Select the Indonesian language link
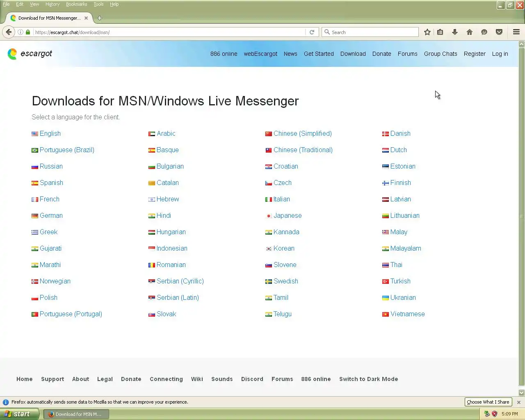Screen dimensions: 525x420 (x=172, y=249)
